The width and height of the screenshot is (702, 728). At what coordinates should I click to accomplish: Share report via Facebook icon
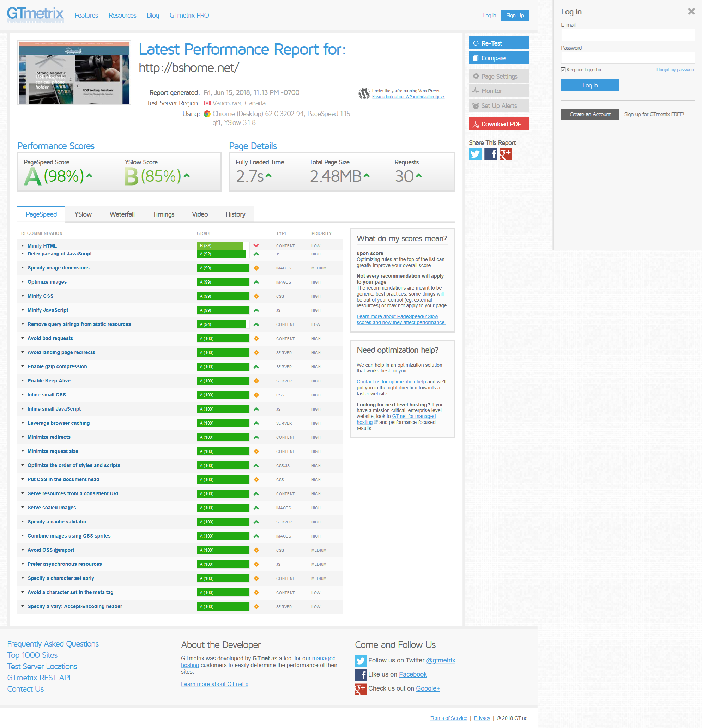[490, 154]
